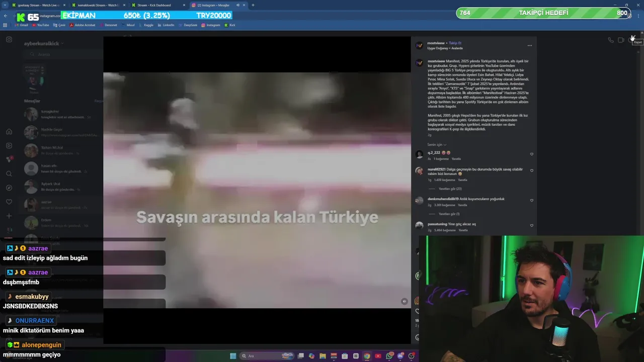The height and width of the screenshot is (362, 644).
Task: Expand the browser tab search dropdown
Action: pyautogui.click(x=5, y=5)
